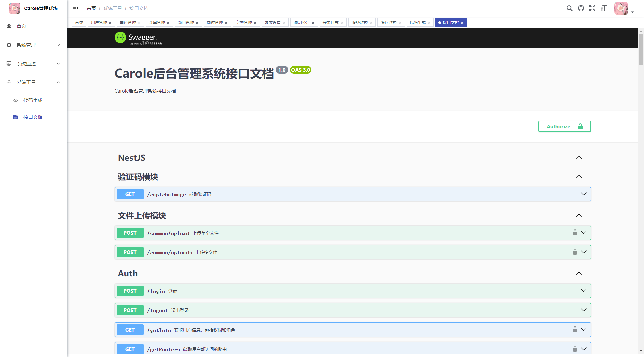The width and height of the screenshot is (644, 357).
Task: Toggle fullscreen mode icon
Action: tap(592, 8)
